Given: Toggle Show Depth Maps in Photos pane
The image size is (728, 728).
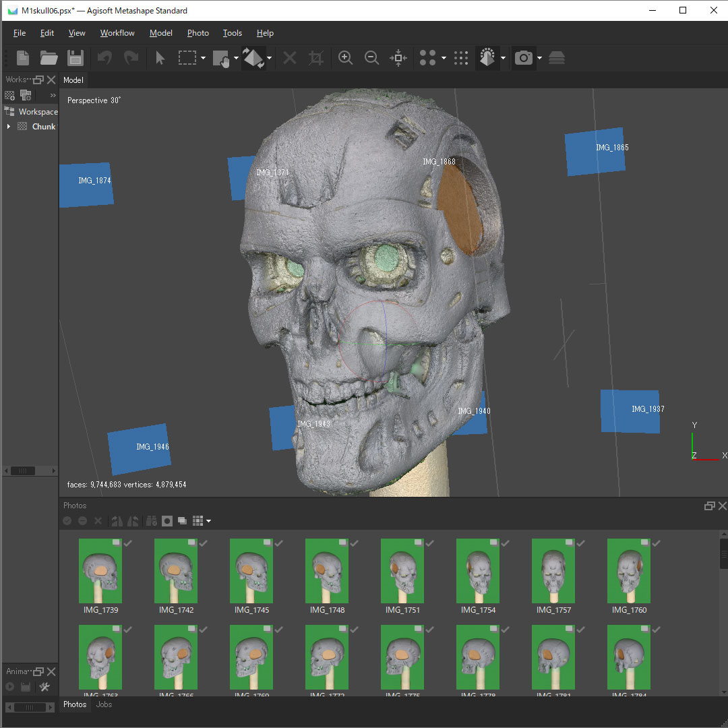Looking at the screenshot, I should point(183,521).
